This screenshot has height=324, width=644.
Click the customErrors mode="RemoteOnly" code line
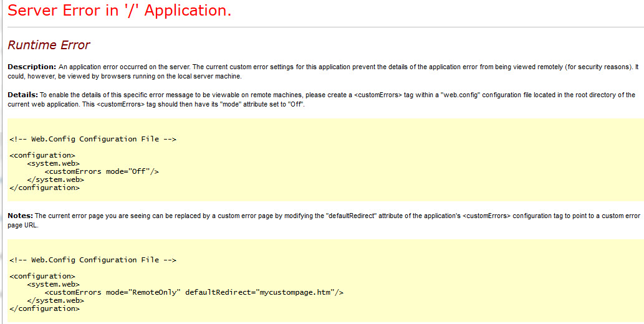coord(194,292)
